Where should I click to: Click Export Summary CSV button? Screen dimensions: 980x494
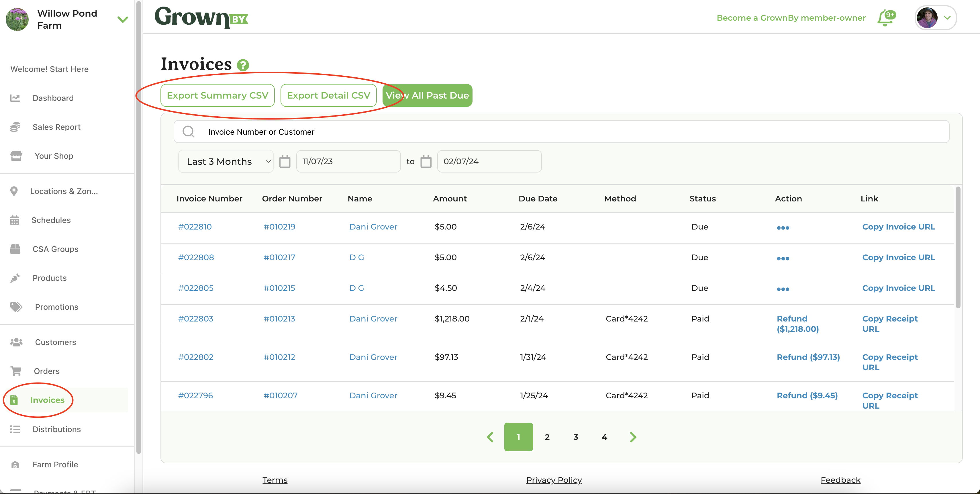pyautogui.click(x=217, y=95)
